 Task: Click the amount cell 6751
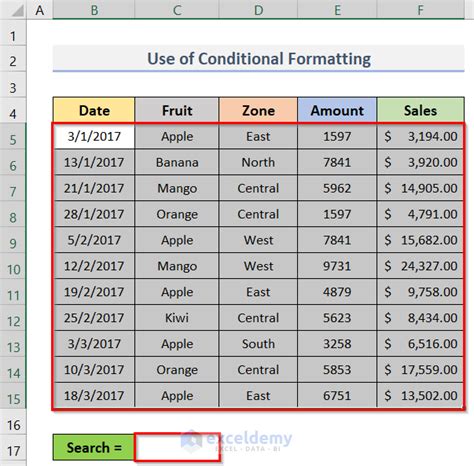coord(337,396)
